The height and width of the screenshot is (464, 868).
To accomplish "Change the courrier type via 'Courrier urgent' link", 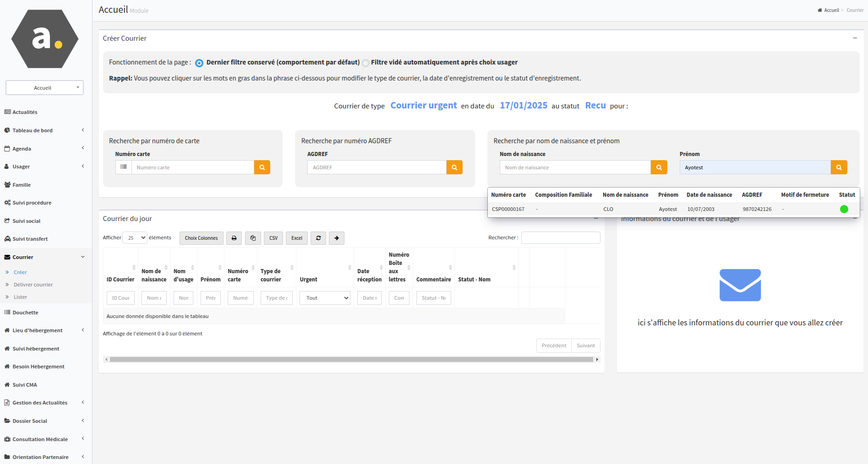I will click(x=423, y=105).
